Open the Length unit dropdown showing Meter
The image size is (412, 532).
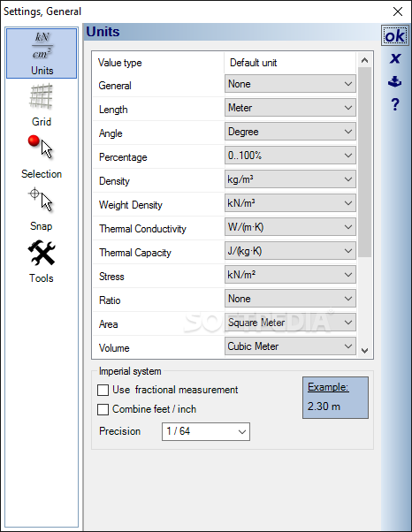tap(290, 108)
